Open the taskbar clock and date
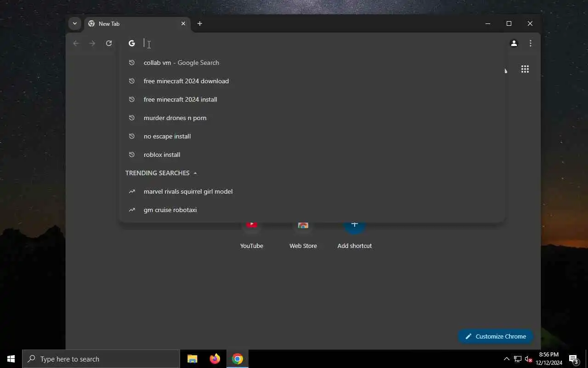Viewport: 588px width, 368px height. [549, 359]
